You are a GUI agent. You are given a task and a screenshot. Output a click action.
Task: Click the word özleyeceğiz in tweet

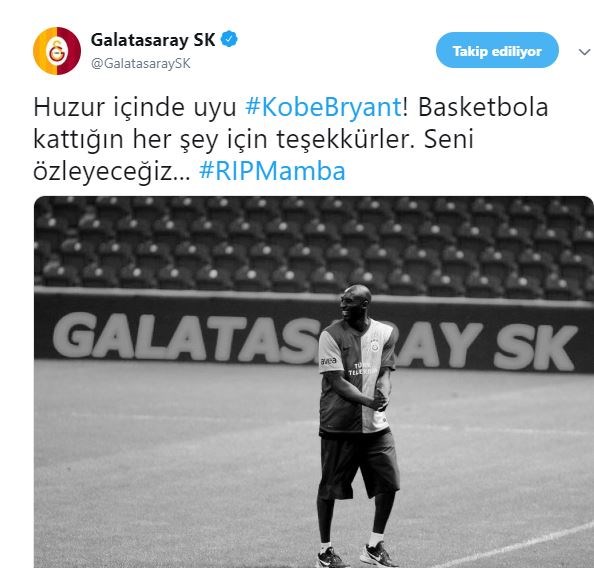(x=111, y=171)
